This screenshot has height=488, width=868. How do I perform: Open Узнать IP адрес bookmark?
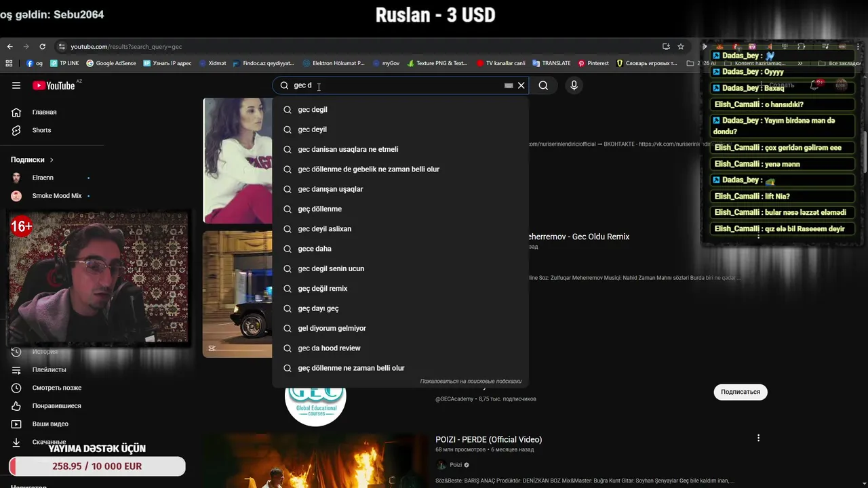167,63
